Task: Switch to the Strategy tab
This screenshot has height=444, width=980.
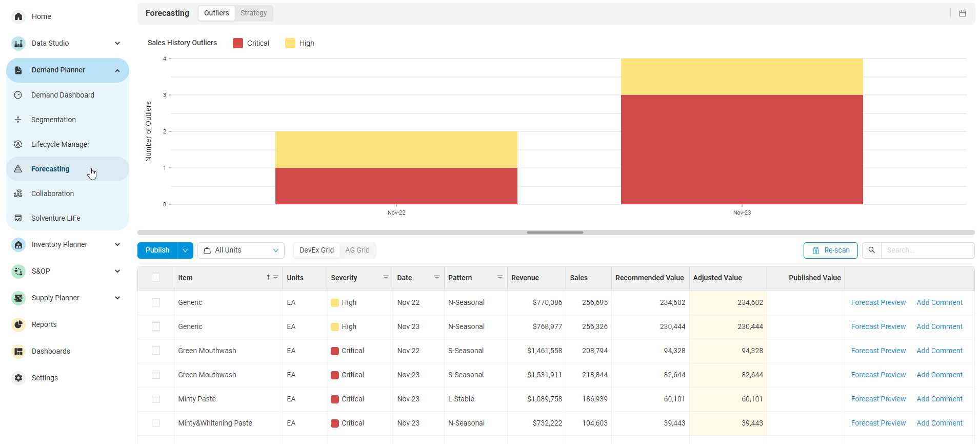Action: [253, 13]
